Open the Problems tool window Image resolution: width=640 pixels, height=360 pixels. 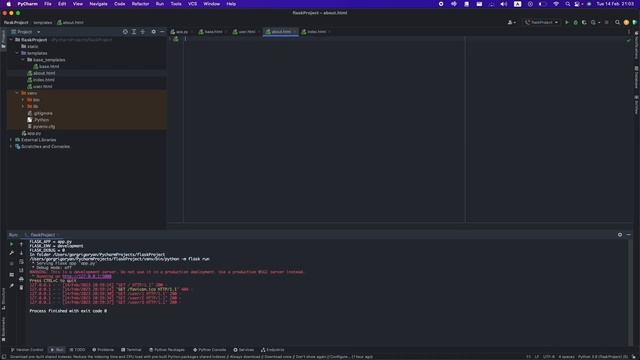[103, 350]
